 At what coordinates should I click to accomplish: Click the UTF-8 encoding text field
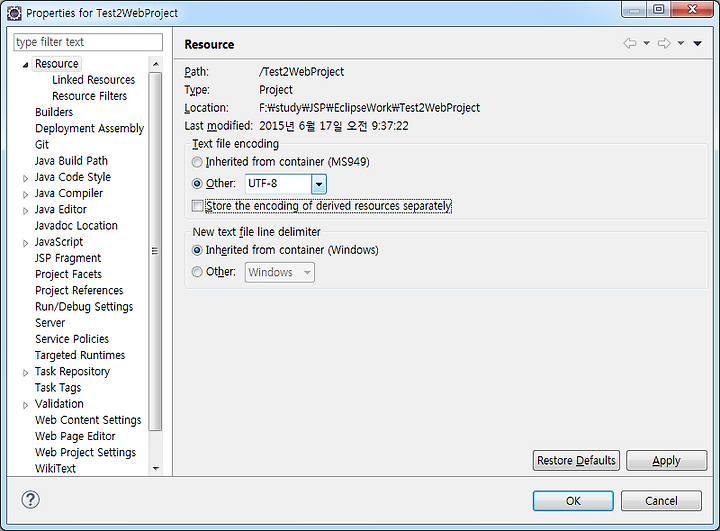[278, 184]
